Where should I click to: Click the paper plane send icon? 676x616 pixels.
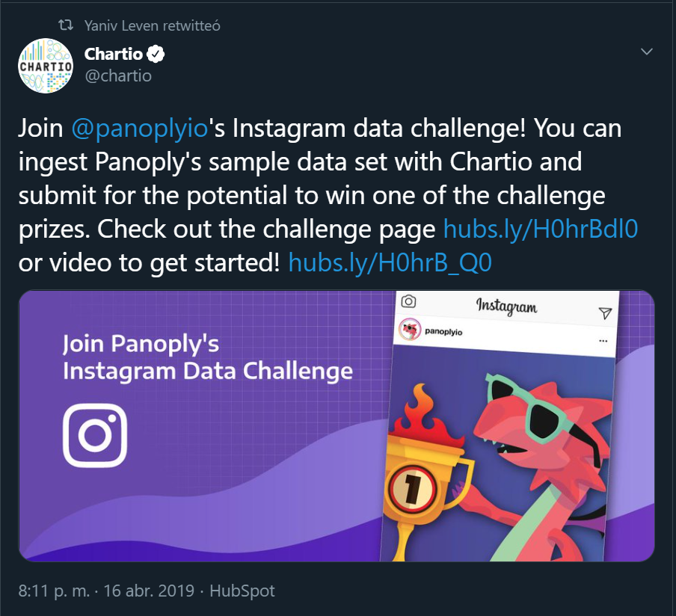pyautogui.click(x=605, y=312)
